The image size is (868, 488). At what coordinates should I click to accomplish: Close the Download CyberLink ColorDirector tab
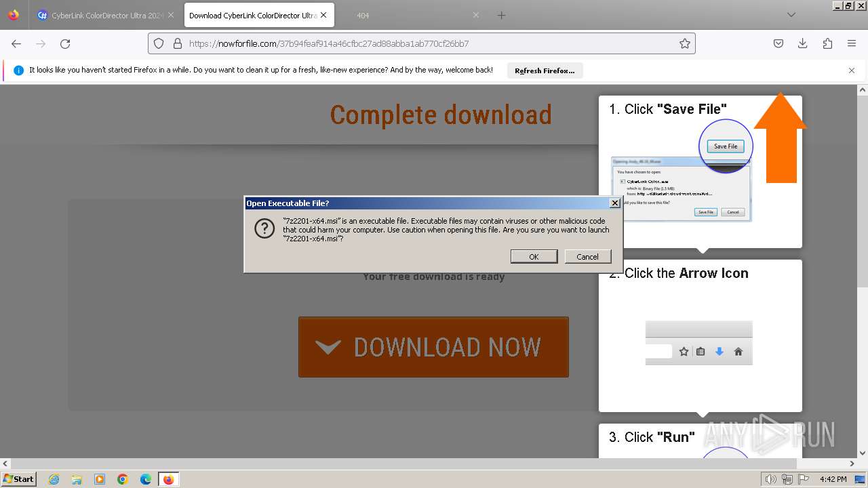[x=323, y=15]
